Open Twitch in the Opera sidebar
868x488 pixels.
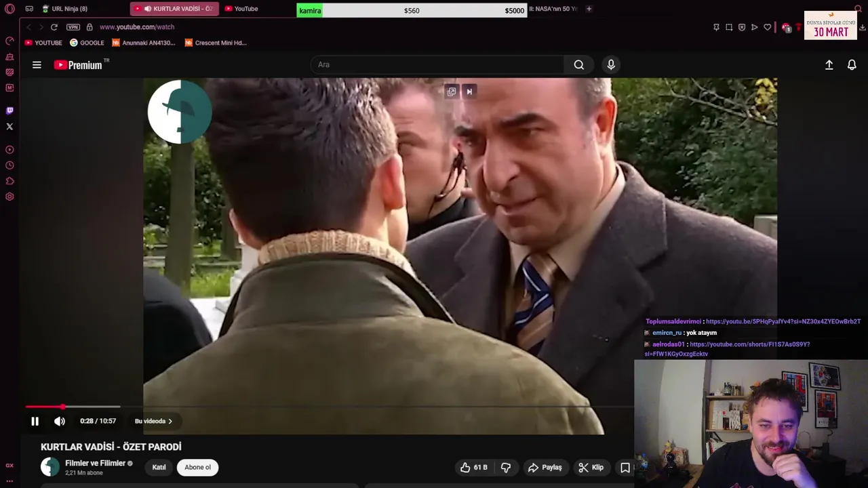[x=9, y=110]
